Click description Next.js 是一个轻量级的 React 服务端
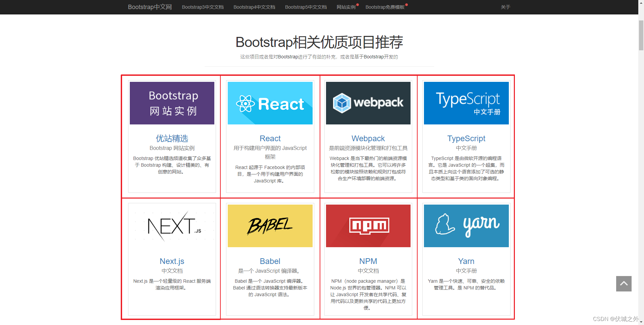The image size is (644, 325). coord(172,284)
